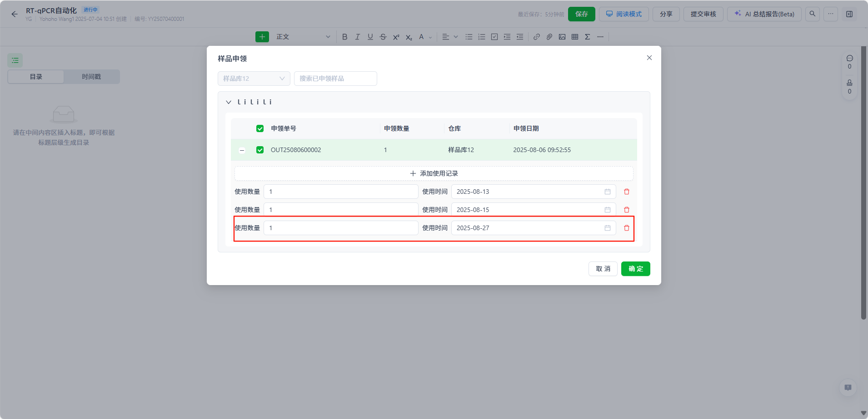Click trash icon for 2025-08-15 record
The image size is (868, 419).
tap(626, 210)
